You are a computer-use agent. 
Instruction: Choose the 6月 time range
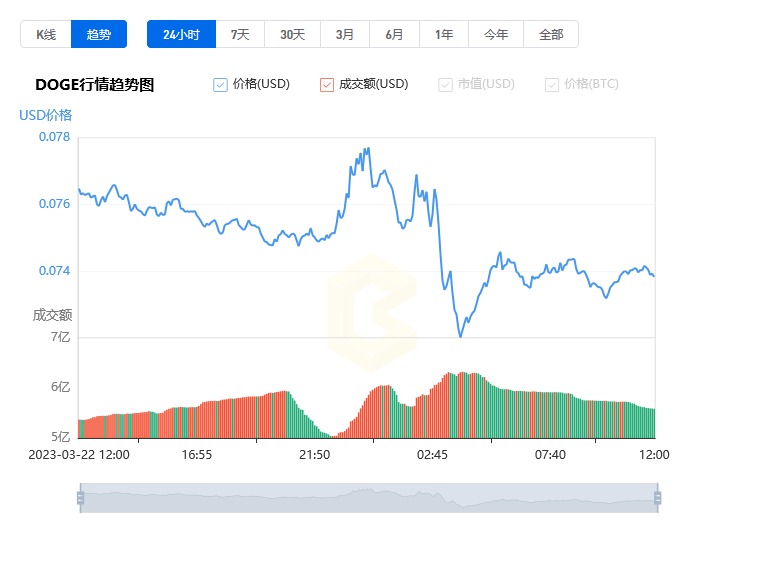pos(395,34)
